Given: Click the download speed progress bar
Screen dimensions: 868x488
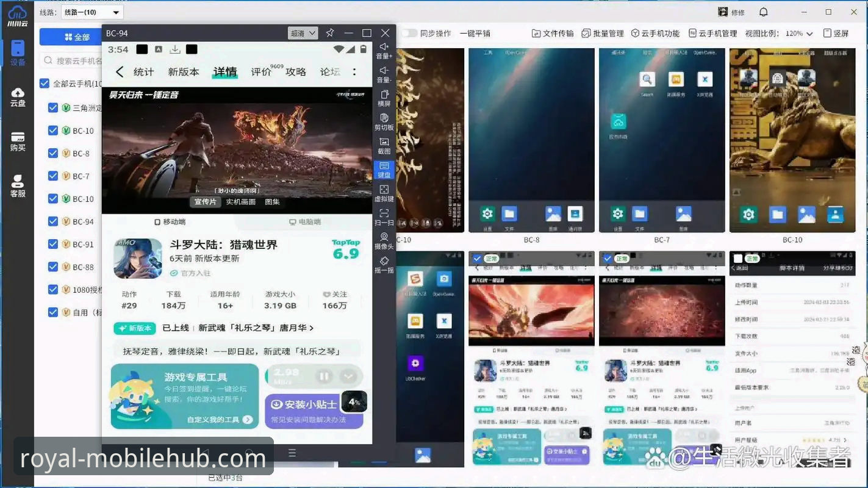Looking at the screenshot, I should pos(314,376).
